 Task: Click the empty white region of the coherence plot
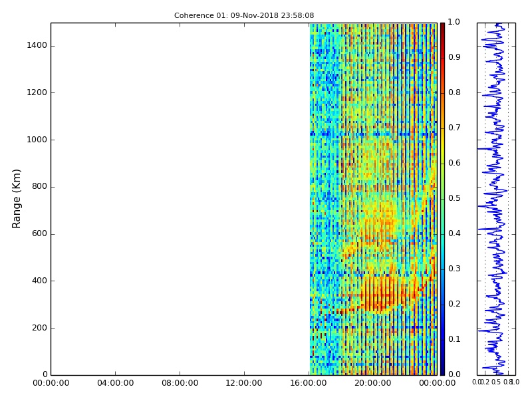180,199
